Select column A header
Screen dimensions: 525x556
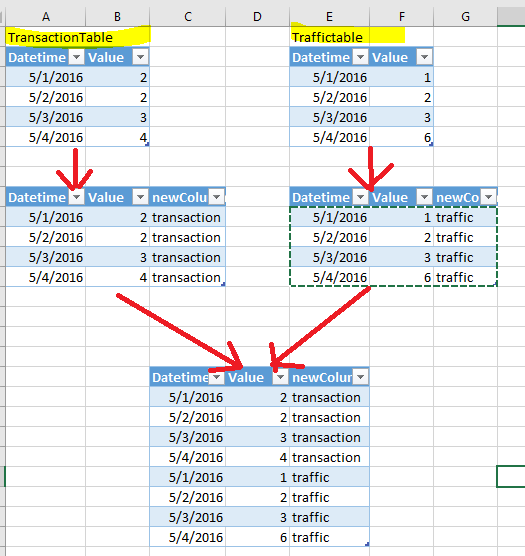click(x=46, y=17)
